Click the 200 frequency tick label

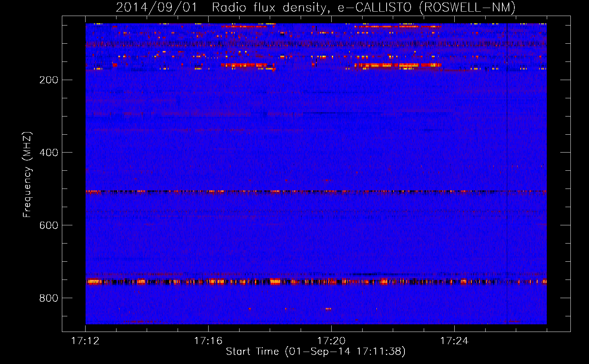pyautogui.click(x=49, y=80)
